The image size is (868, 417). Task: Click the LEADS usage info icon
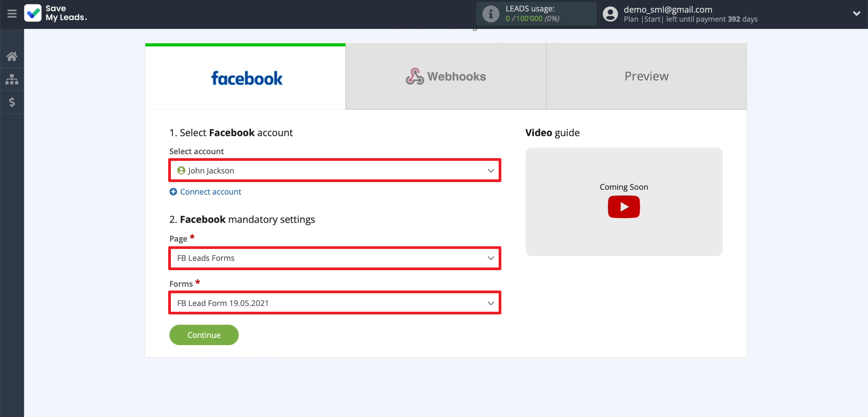pos(491,14)
